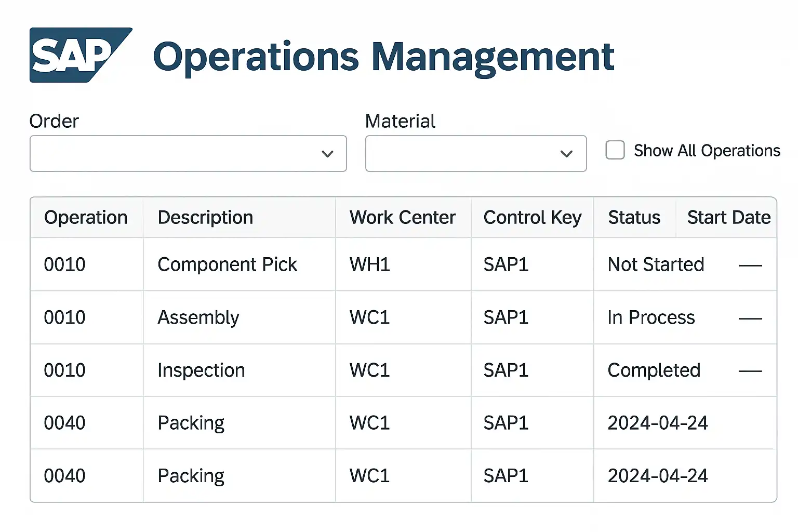Click the Start Date column header
This screenshot has width=798, height=532.
click(x=728, y=218)
